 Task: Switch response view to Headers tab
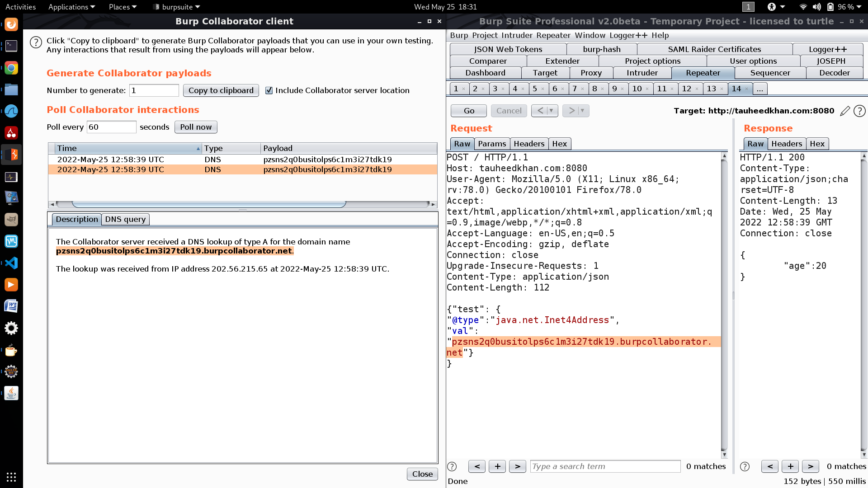pyautogui.click(x=787, y=144)
